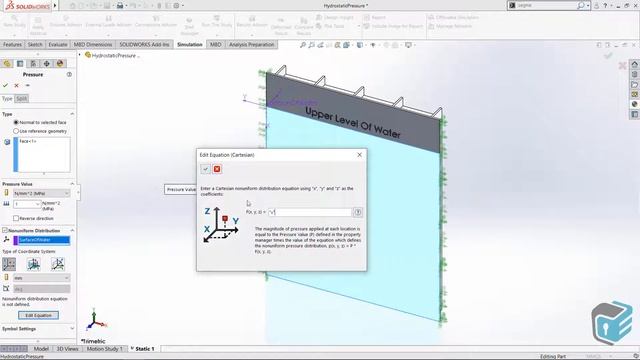The image size is (640, 360).
Task: Collapse the Type section
Action: click(72, 114)
